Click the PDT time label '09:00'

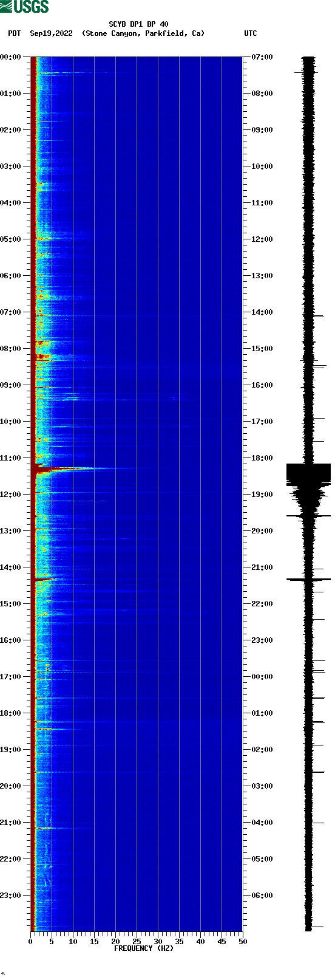click(11, 385)
